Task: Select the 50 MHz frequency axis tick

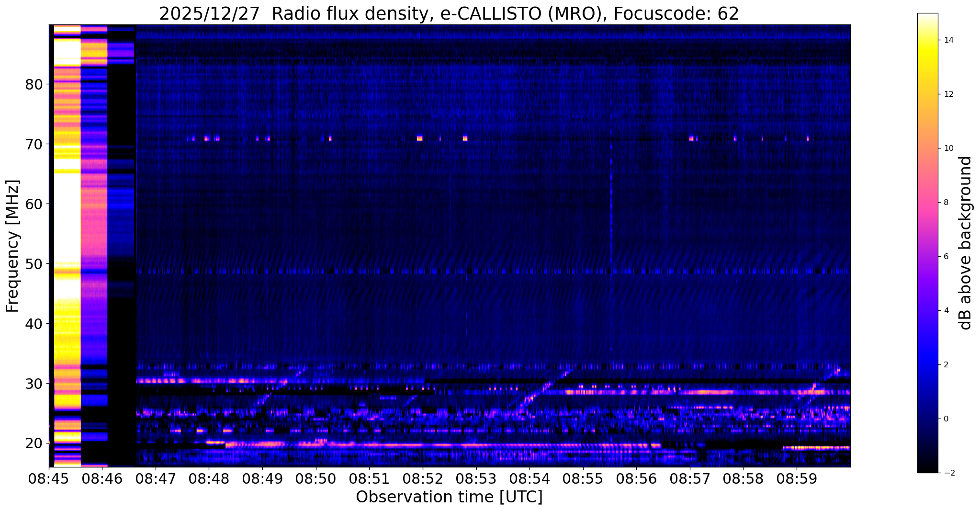Action: coord(34,264)
